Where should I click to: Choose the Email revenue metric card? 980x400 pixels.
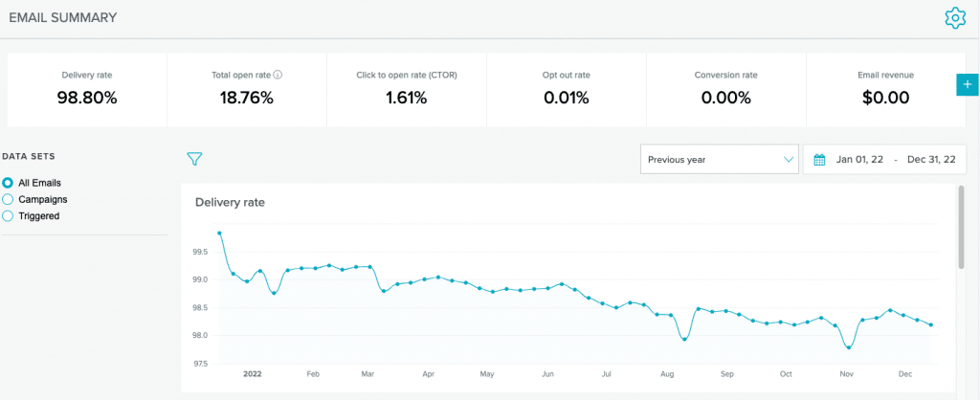coord(884,89)
